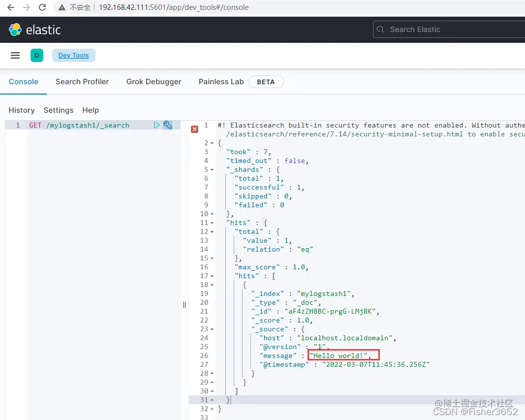Viewport: 525px width, 420px height.
Task: Click the Search Elastic field
Action: click(x=449, y=30)
